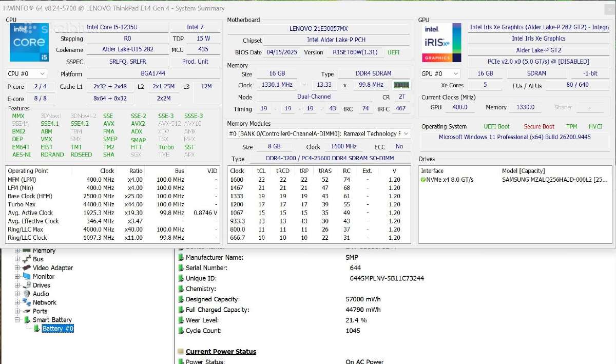
Task: Click the Turbo Max operating point row
Action: pos(112,204)
